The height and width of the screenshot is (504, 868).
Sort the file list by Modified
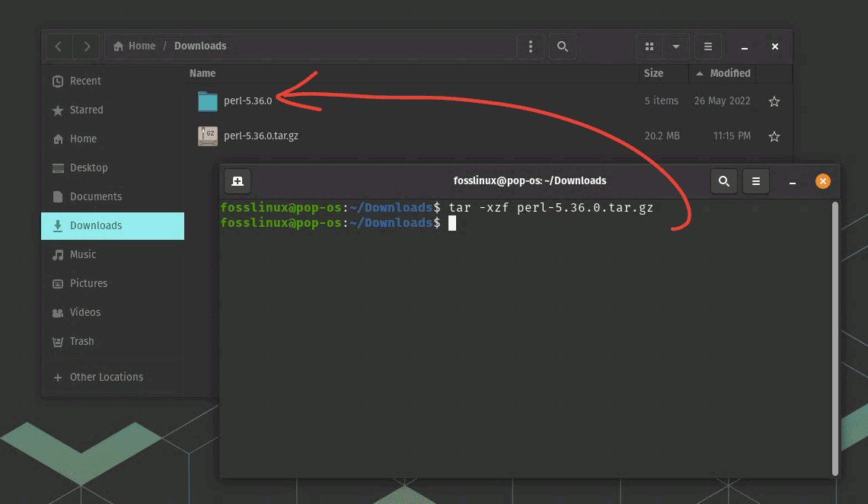(723, 74)
